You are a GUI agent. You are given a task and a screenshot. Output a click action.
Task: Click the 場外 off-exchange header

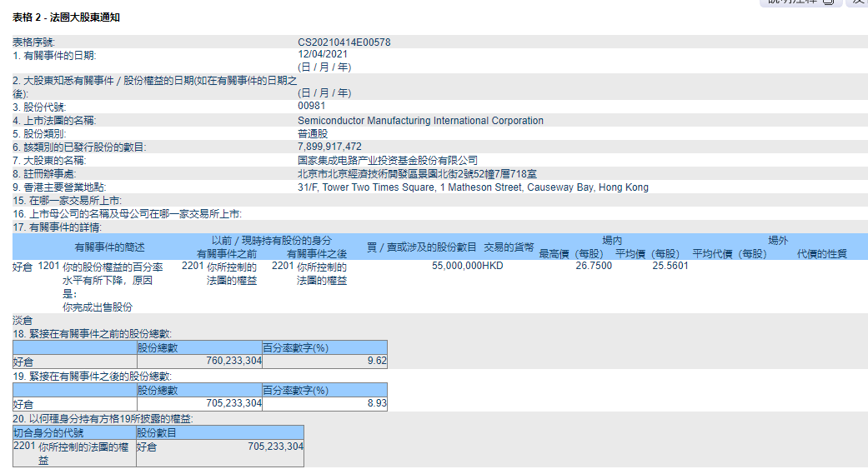pyautogui.click(x=778, y=241)
